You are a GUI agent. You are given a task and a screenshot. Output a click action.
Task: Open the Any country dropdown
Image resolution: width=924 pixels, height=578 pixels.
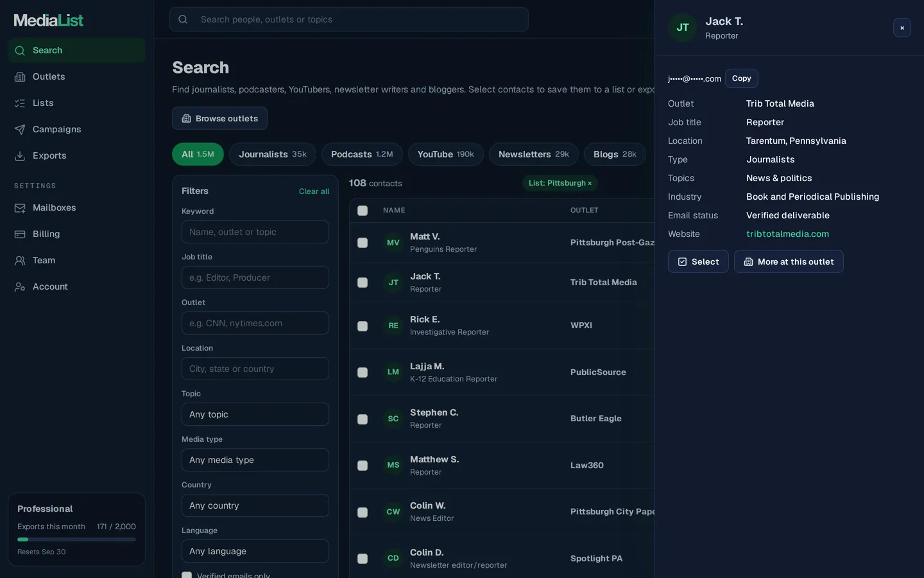(x=255, y=505)
